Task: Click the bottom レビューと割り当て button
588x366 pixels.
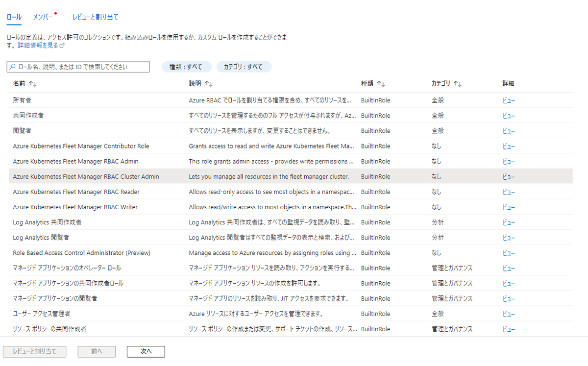Action: [34, 351]
